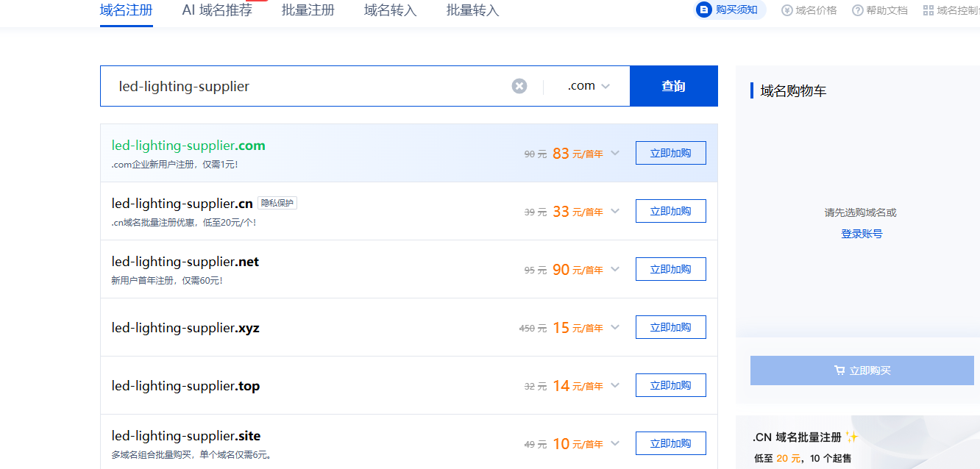The width and height of the screenshot is (980, 469).
Task: Click the 域名控制台 grid icon
Action: (x=928, y=10)
